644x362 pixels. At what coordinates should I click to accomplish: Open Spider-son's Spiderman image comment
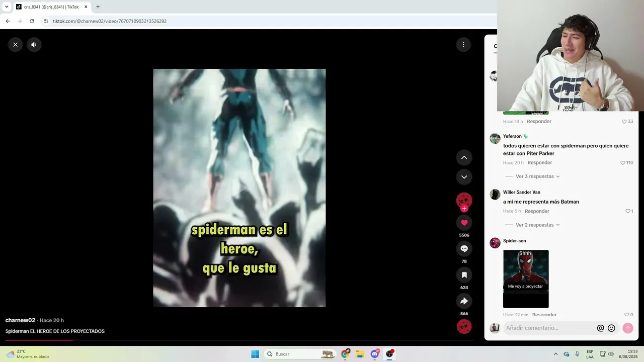(x=526, y=279)
